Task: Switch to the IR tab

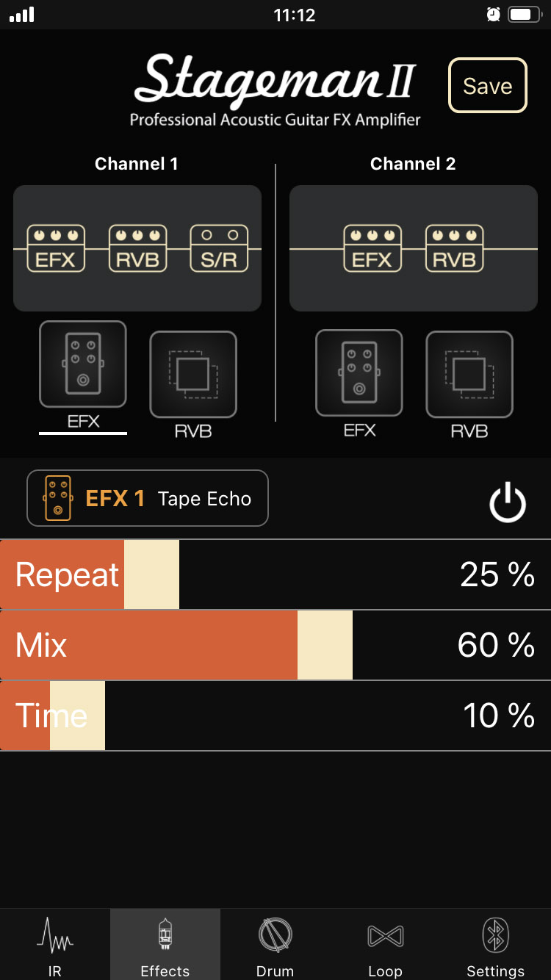Action: coord(55,946)
